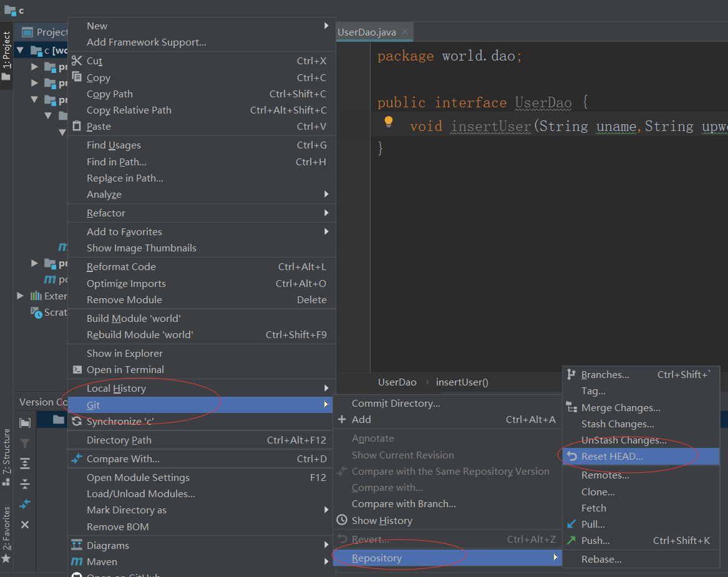Image resolution: width=728 pixels, height=577 pixels.
Task: Choose Stash Changes in Repository menu
Action: pos(641,424)
